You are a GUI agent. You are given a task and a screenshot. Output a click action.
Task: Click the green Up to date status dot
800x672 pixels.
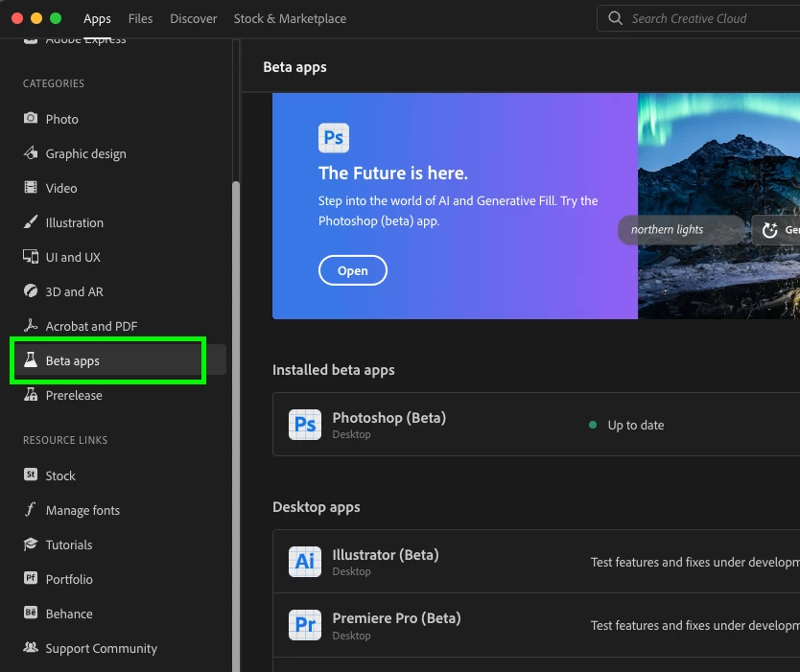point(593,425)
